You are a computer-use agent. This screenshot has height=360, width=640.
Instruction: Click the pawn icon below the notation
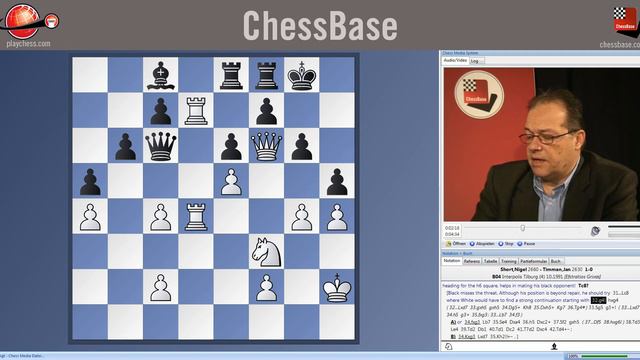point(554,347)
